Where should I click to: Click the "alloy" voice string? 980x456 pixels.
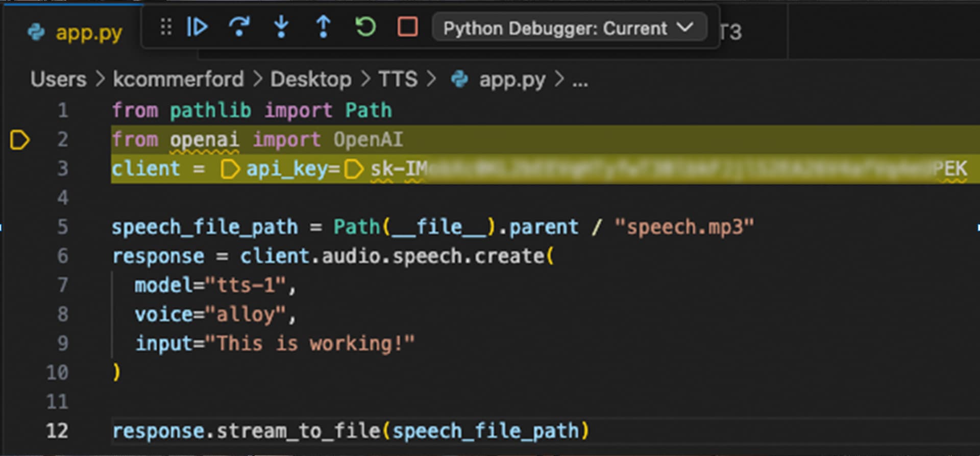point(245,314)
